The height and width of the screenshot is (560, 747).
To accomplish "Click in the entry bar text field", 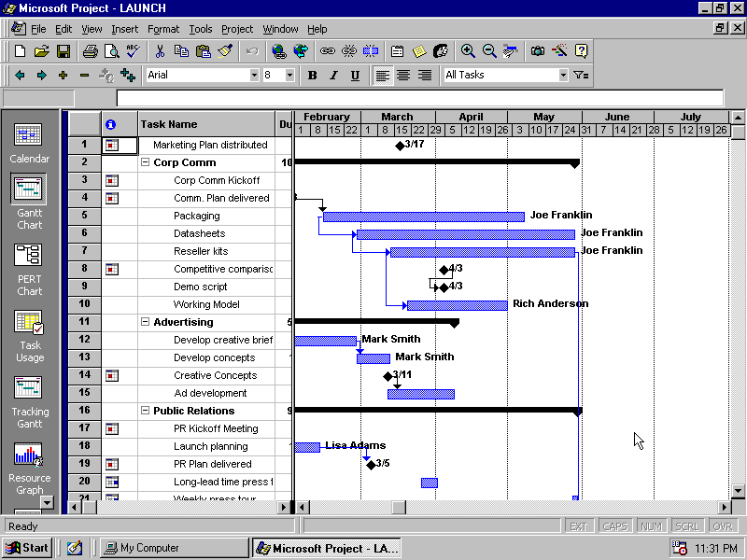I will click(x=419, y=99).
